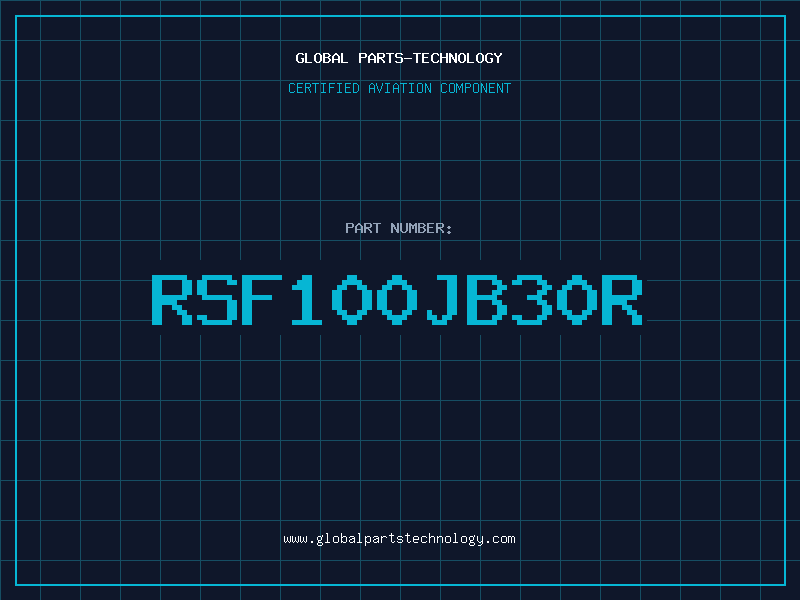Select the word CERTIFIED in the subtitle
The height and width of the screenshot is (600, 800).
pos(324,88)
